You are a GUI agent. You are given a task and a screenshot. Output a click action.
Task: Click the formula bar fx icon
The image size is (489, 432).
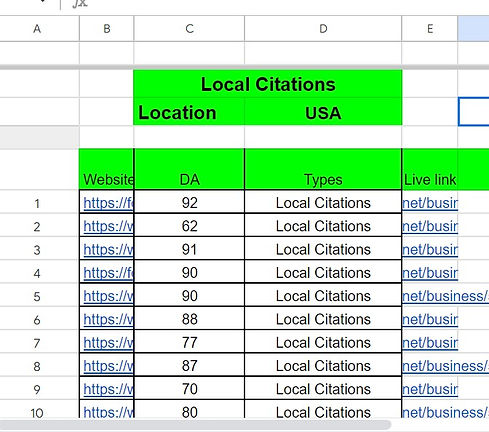pos(80,3)
